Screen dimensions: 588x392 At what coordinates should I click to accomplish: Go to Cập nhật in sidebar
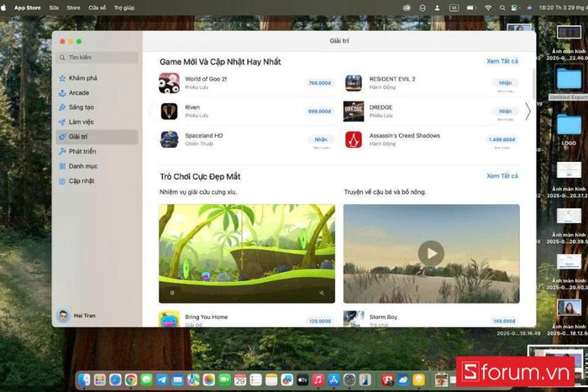[x=97, y=181]
